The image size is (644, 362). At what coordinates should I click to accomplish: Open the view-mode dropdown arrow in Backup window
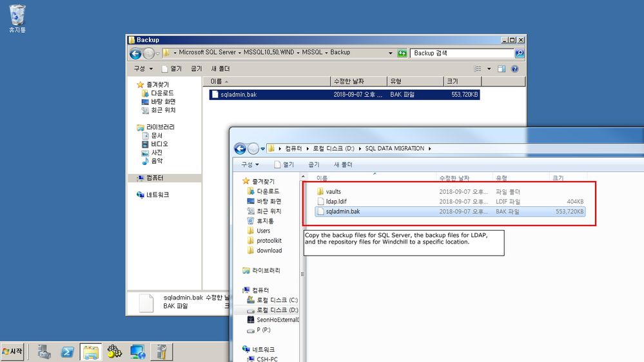(489, 68)
